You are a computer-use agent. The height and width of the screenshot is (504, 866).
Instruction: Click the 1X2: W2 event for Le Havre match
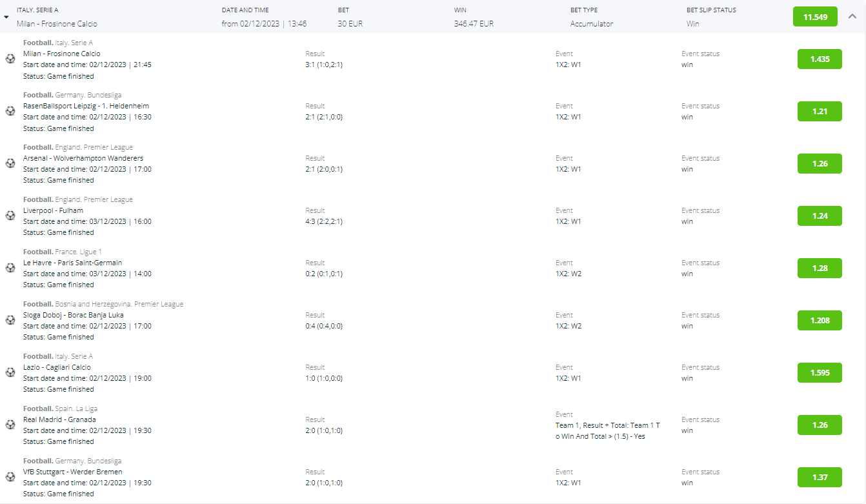click(x=569, y=274)
